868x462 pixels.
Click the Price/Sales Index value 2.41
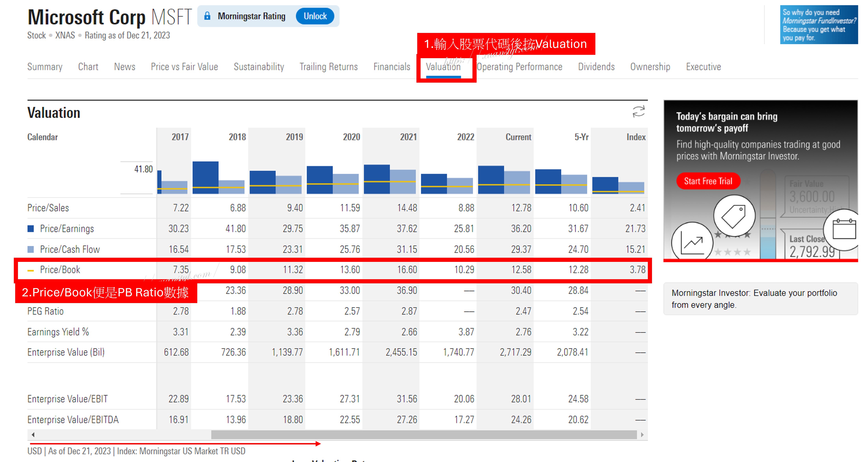point(638,208)
